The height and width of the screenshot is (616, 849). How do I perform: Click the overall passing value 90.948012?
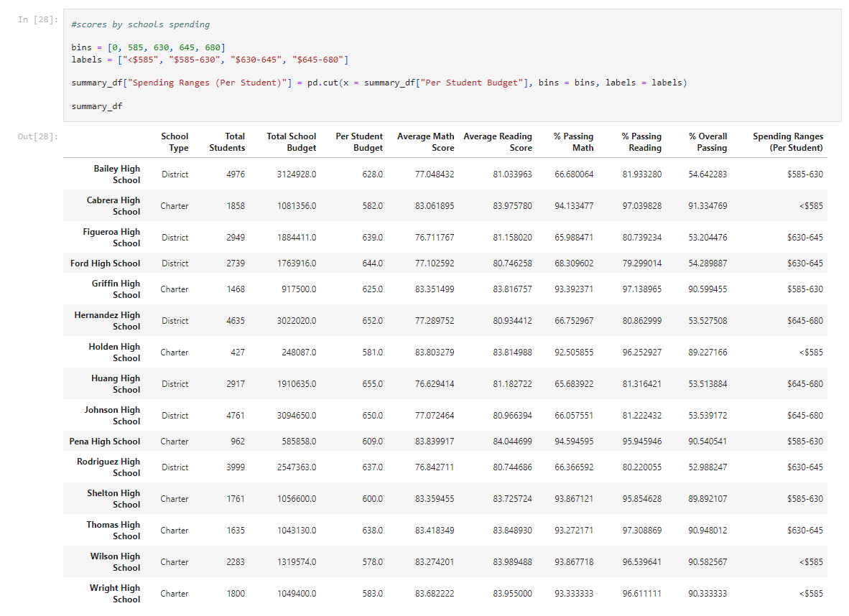pyautogui.click(x=707, y=530)
